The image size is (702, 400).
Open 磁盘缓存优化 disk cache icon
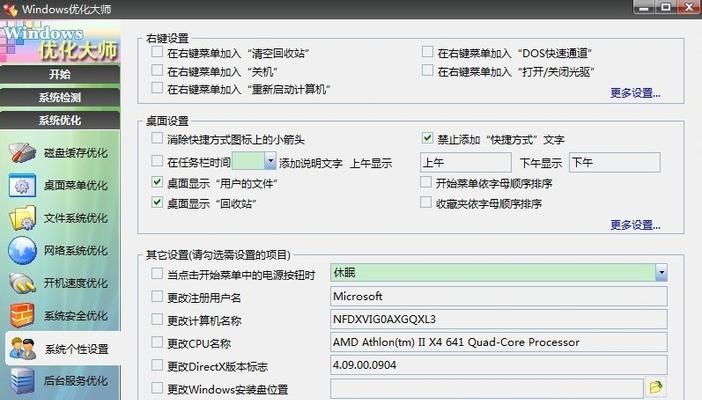[22, 153]
